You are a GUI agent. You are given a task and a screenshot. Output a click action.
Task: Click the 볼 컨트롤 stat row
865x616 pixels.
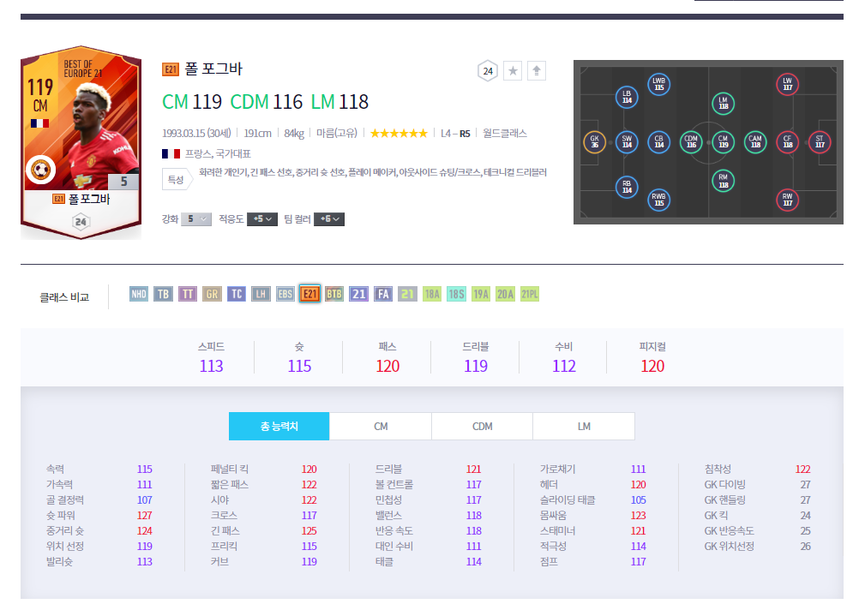coord(428,484)
